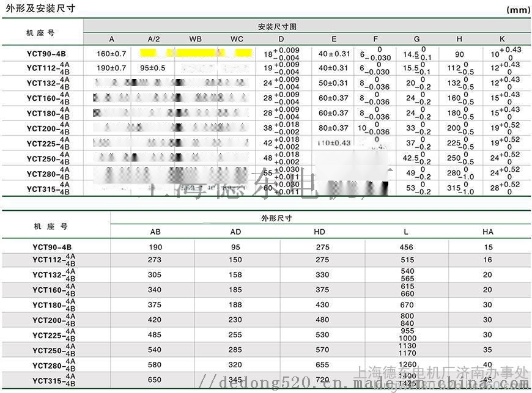This screenshot has height=393, width=532.
Task: Click L value 456 for YCT90-4B
Action: point(407,247)
